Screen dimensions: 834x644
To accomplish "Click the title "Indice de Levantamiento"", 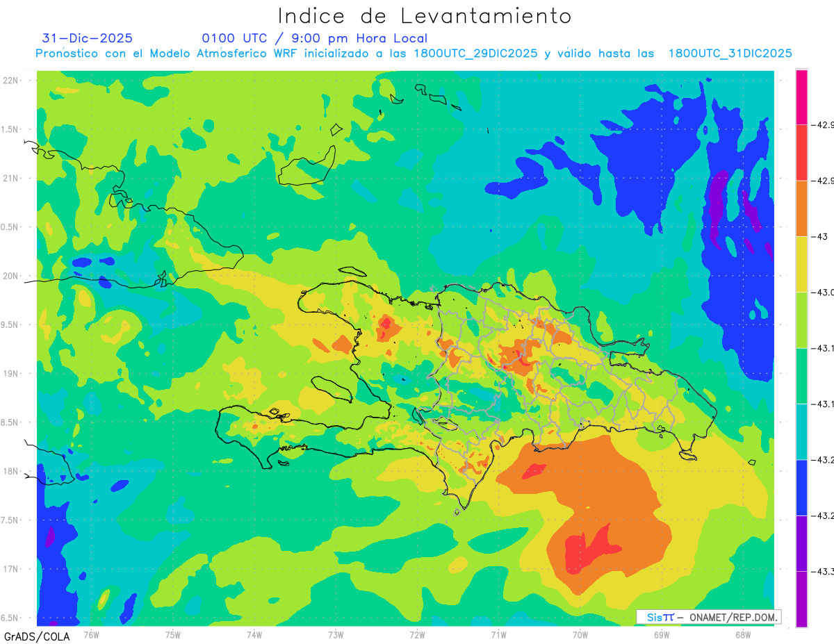I will (424, 16).
